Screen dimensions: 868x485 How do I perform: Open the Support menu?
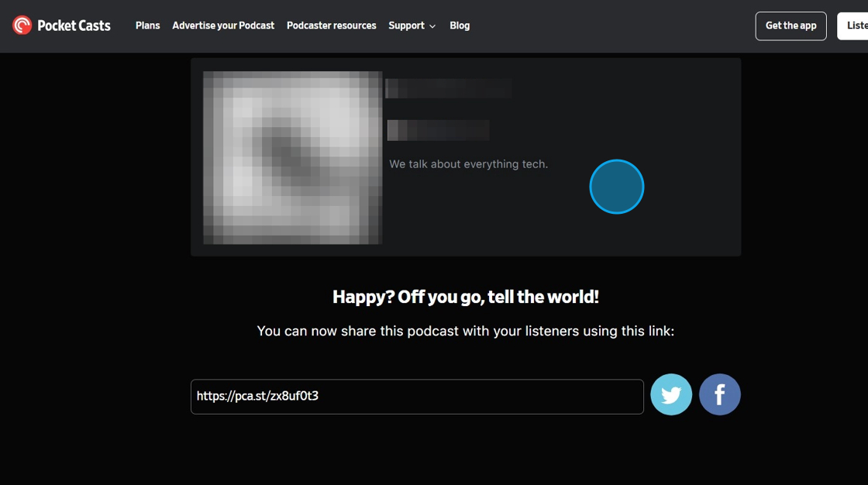tap(412, 26)
